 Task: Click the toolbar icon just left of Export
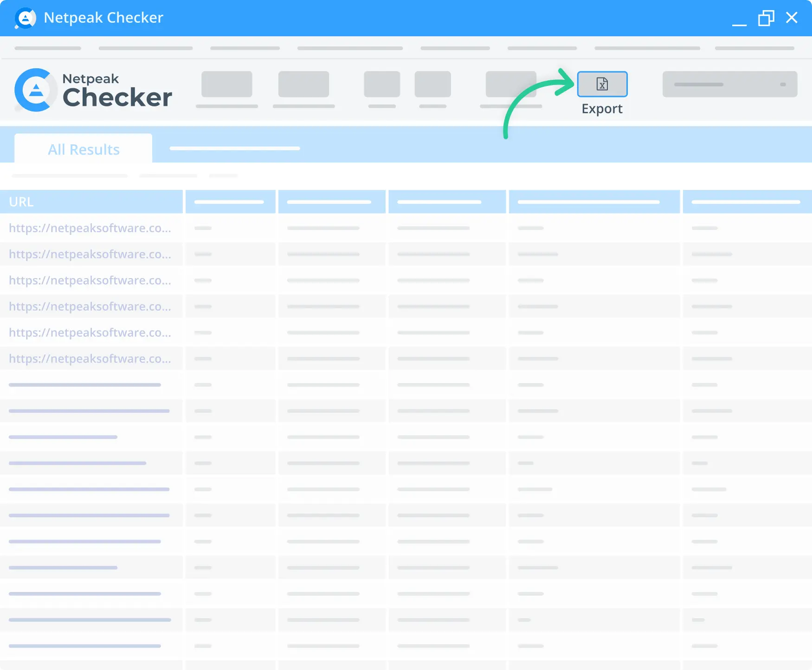[510, 84]
